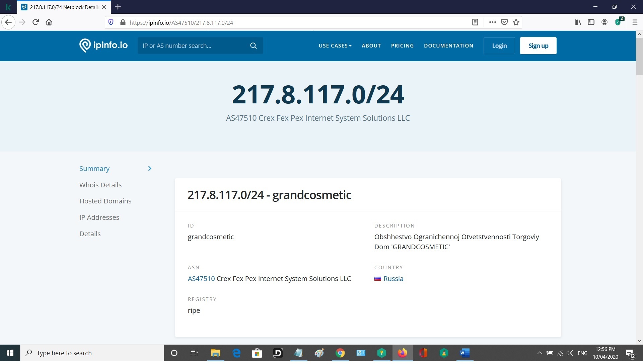Click the green shield extension icon
This screenshot has width=643, height=364.
tap(619, 22)
